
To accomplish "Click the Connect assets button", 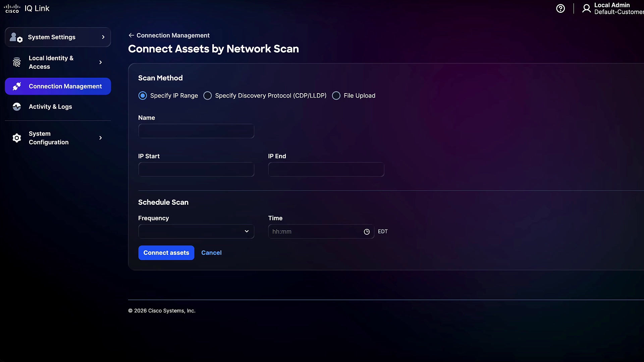I will point(166,253).
